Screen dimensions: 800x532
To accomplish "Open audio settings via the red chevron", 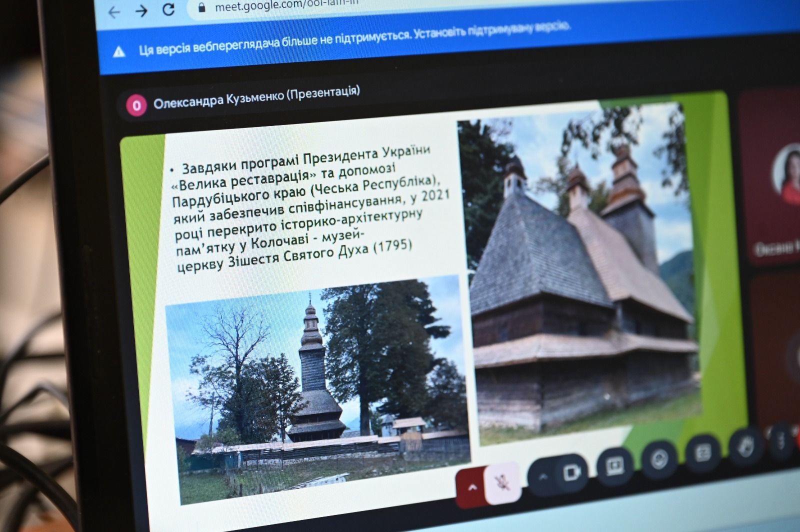I will coord(471,487).
